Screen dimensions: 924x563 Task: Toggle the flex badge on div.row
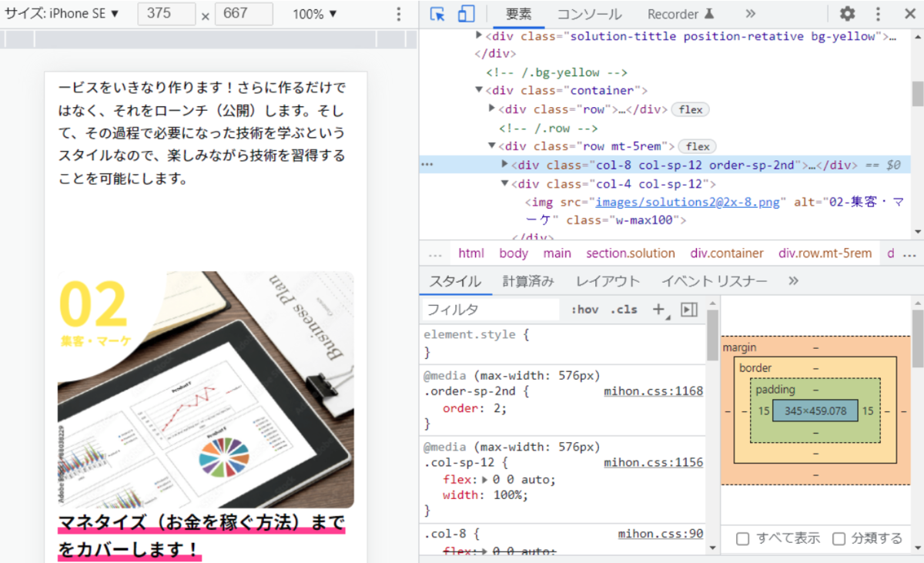click(691, 109)
